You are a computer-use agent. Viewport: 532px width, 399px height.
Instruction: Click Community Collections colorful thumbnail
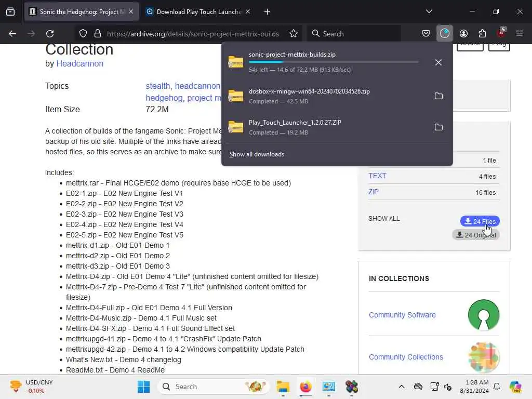pyautogui.click(x=484, y=357)
